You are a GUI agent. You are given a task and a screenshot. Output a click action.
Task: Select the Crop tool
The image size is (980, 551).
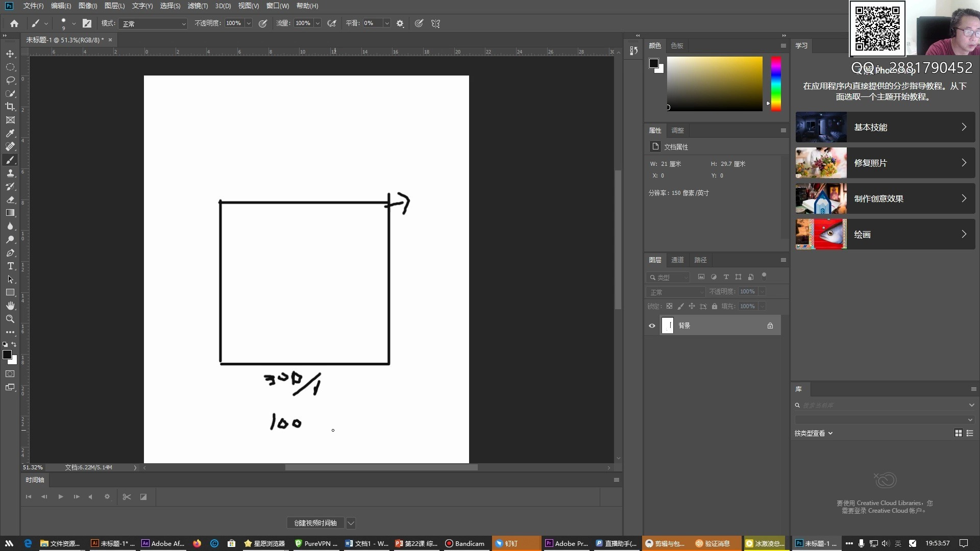(x=10, y=107)
